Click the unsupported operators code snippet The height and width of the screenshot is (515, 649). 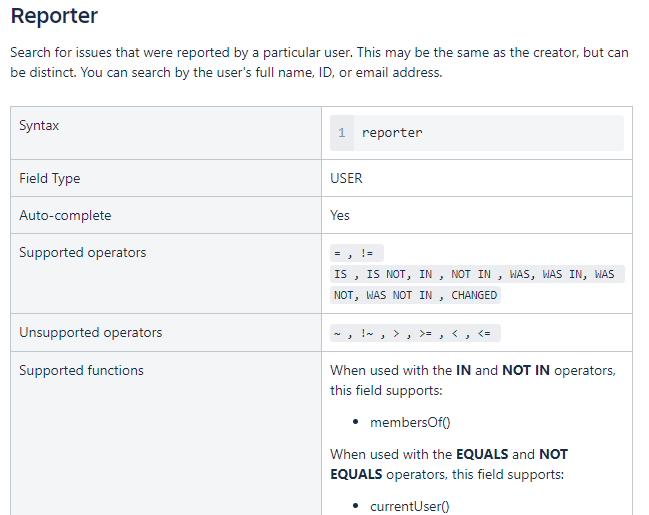click(x=415, y=333)
